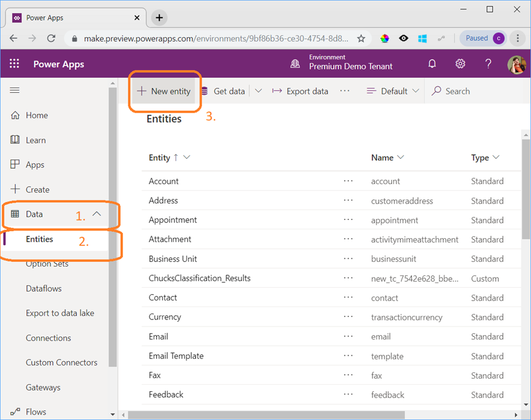Expand the Get data dropdown arrow
This screenshot has width=531, height=420.
tap(258, 91)
